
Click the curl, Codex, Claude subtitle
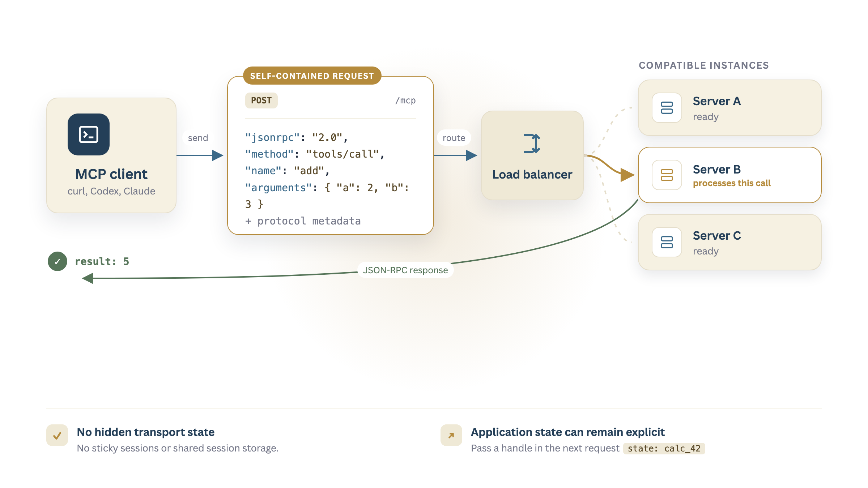(111, 191)
